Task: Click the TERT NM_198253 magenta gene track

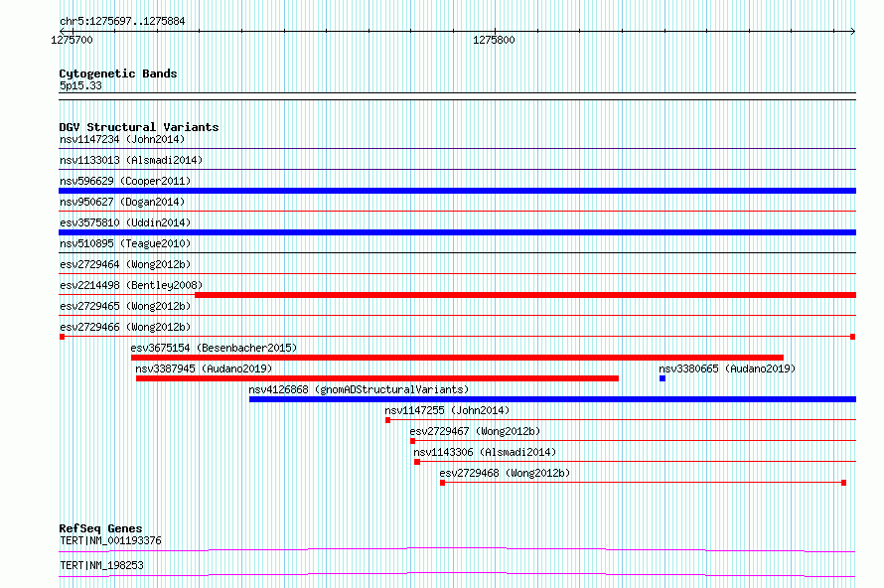Action: tap(457, 574)
